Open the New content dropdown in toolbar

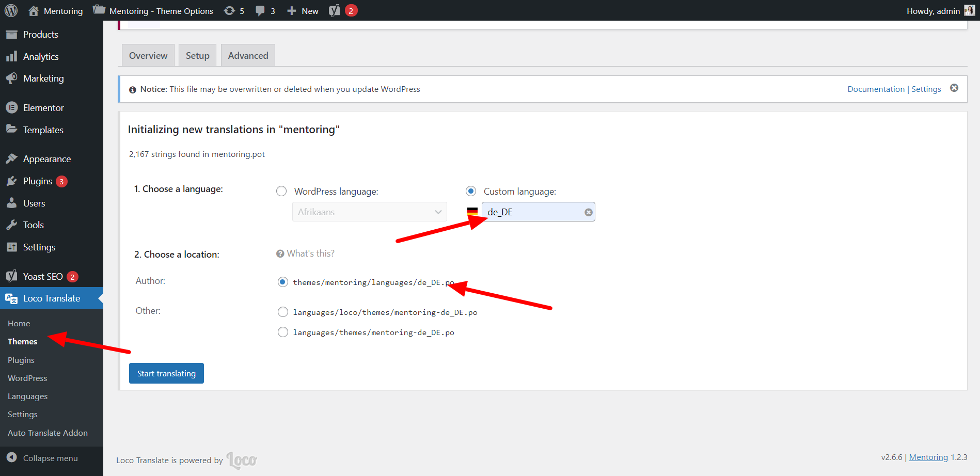click(x=303, y=11)
